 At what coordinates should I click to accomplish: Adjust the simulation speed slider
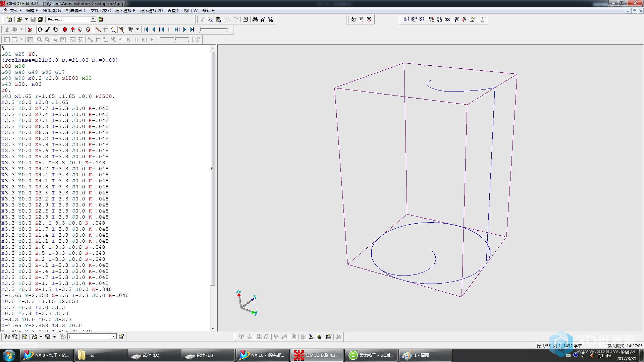pyautogui.click(x=214, y=29)
